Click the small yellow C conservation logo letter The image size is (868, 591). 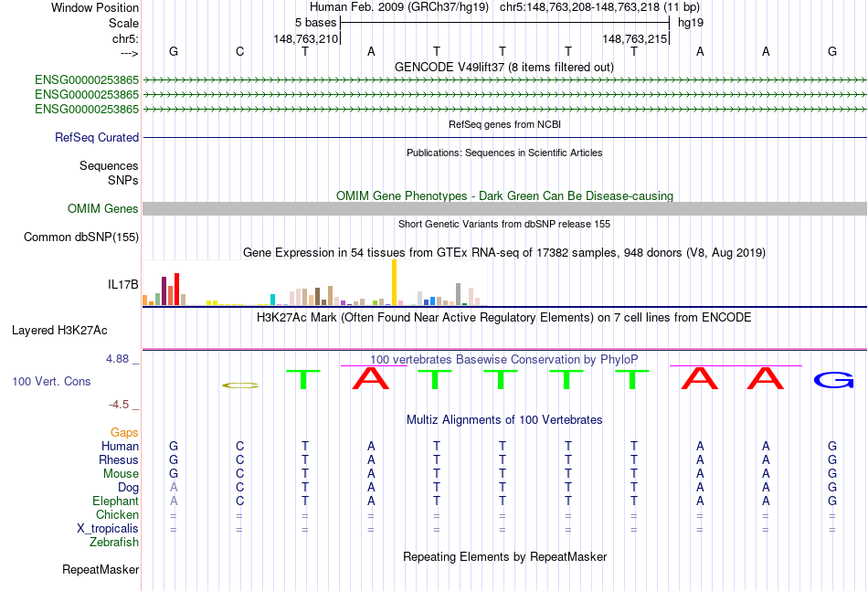point(240,385)
